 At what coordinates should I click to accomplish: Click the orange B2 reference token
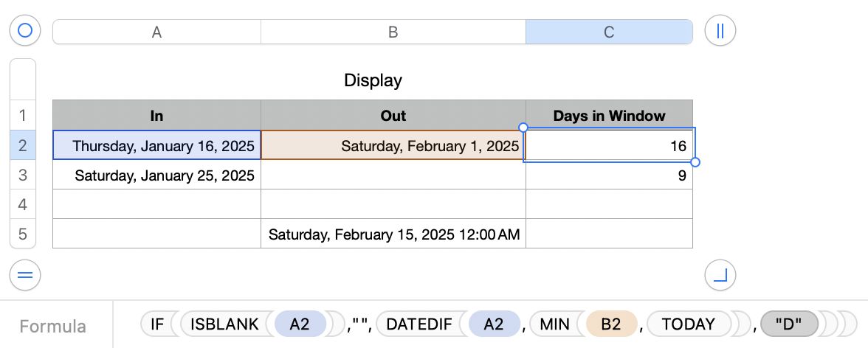pos(610,324)
